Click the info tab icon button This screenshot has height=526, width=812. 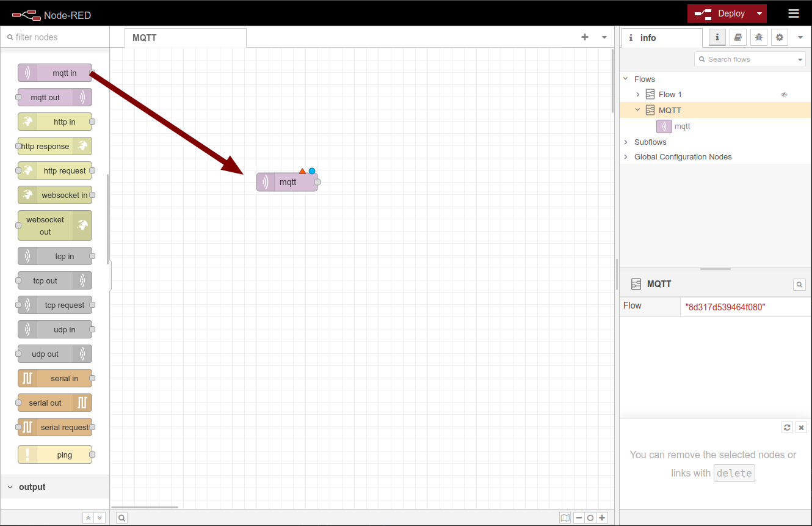click(x=717, y=37)
